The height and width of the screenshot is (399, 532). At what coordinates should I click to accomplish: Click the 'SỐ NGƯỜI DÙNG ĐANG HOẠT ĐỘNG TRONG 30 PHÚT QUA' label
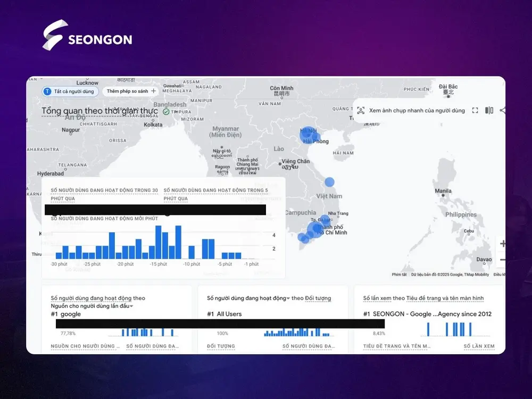[104, 194]
